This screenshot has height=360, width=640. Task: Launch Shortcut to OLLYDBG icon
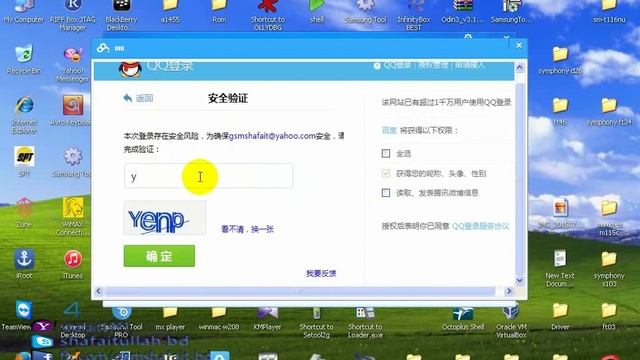[x=268, y=16]
